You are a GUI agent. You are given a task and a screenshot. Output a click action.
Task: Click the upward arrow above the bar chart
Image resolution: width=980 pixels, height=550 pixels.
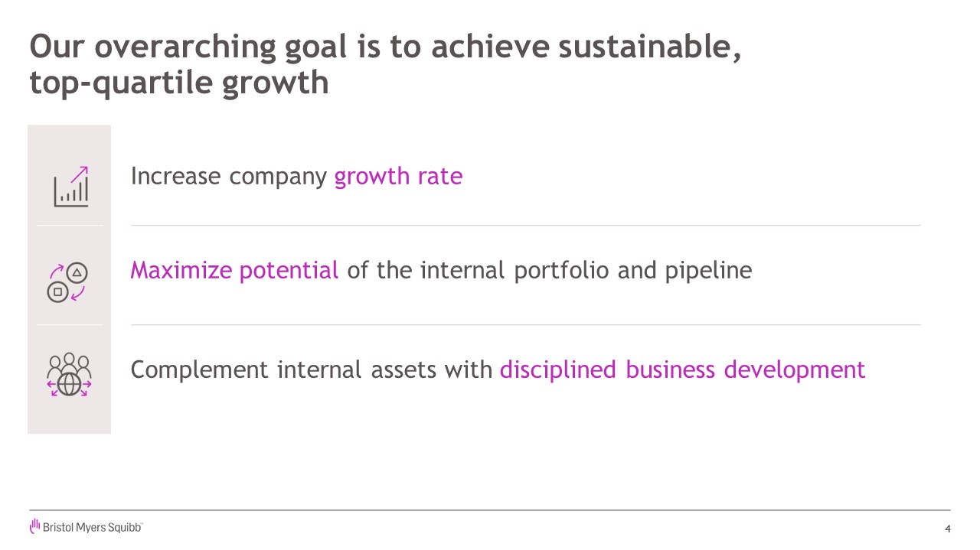(80, 173)
